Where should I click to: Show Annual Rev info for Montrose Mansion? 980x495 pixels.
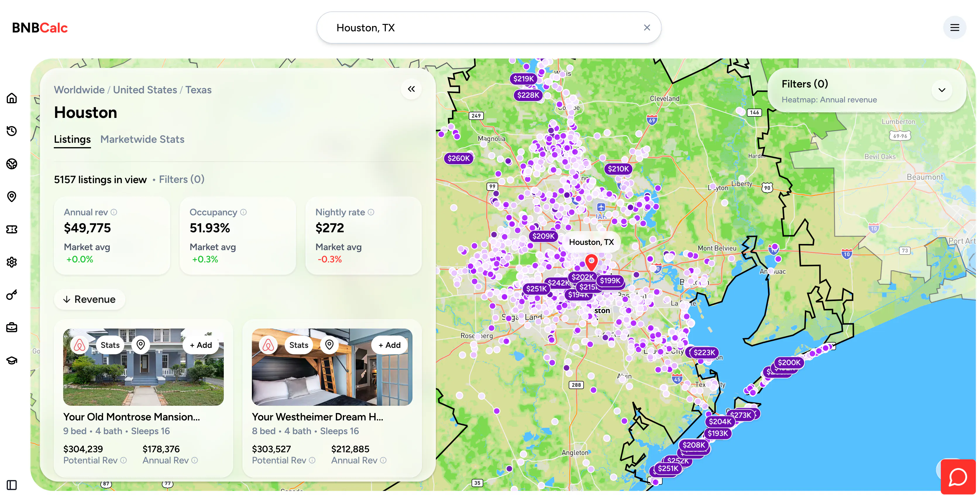195,460
